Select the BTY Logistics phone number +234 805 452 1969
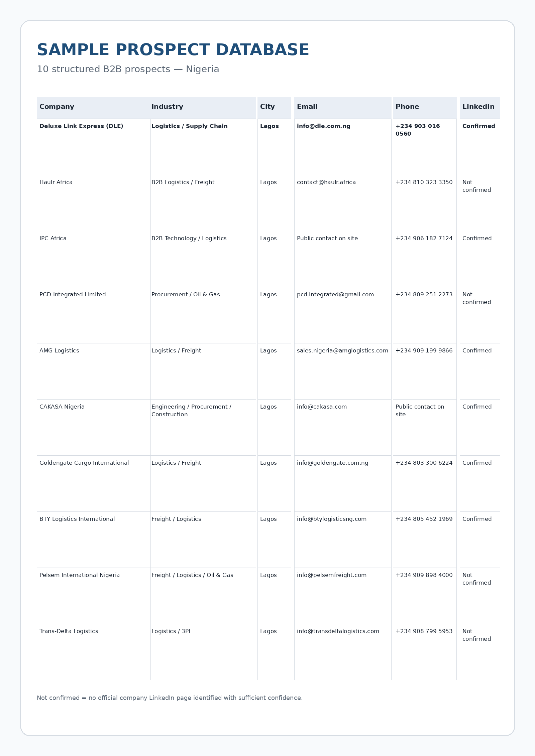535x756 pixels. pos(424,519)
